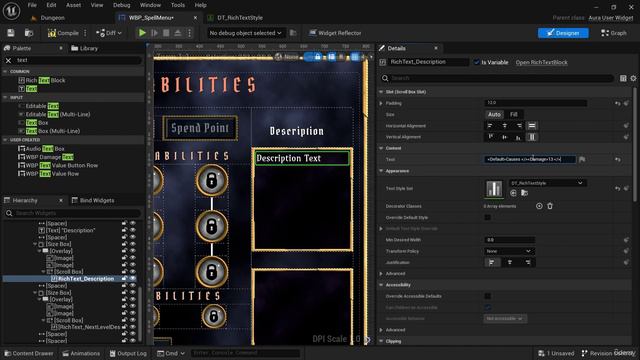Empty the Decorator Classes array
Screen dimensions: 640x360
(550, 206)
